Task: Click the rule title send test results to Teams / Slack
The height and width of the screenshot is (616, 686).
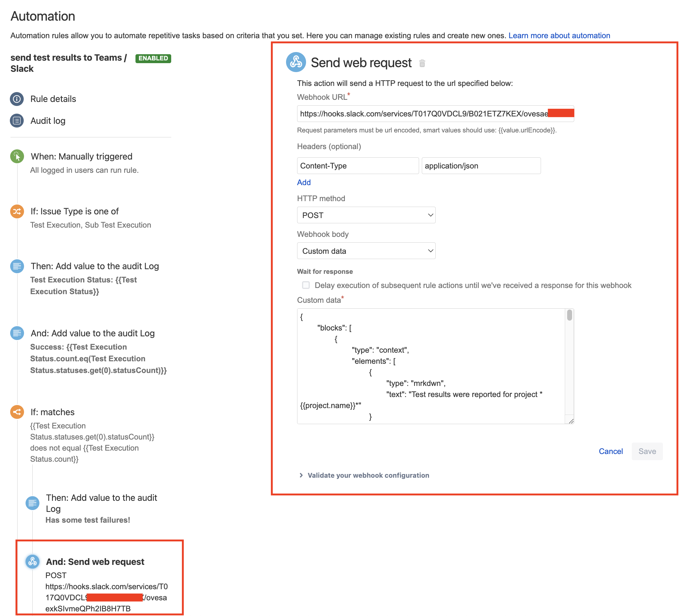Action: coord(69,63)
